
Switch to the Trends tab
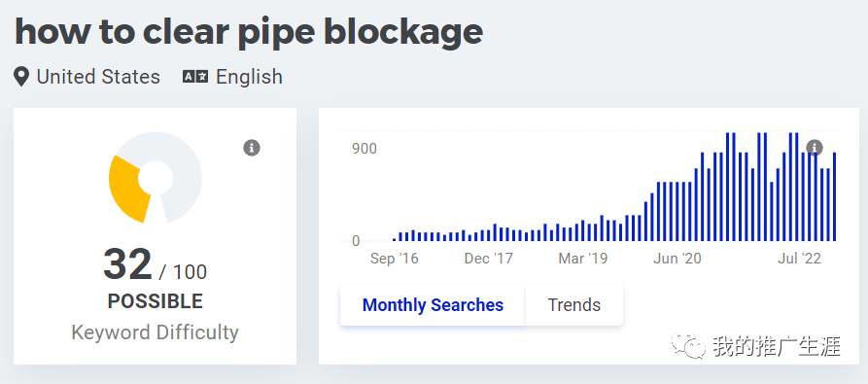pyautogui.click(x=574, y=305)
